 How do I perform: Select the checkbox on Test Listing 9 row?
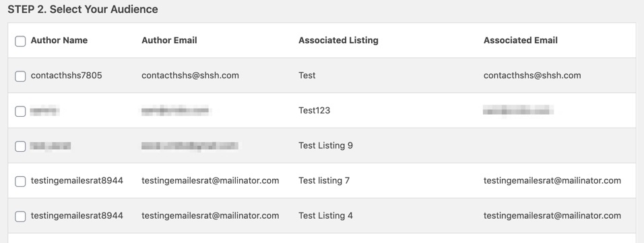click(x=20, y=146)
